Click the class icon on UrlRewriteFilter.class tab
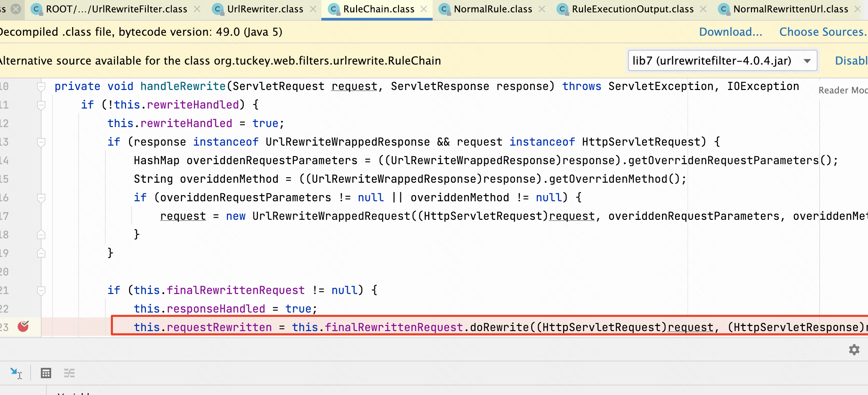 (36, 9)
